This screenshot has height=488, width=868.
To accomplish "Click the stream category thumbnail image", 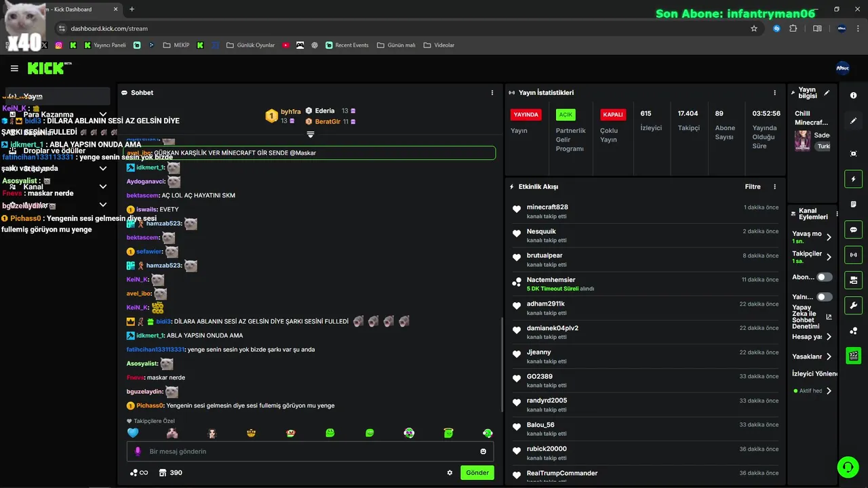I will pos(802,140).
